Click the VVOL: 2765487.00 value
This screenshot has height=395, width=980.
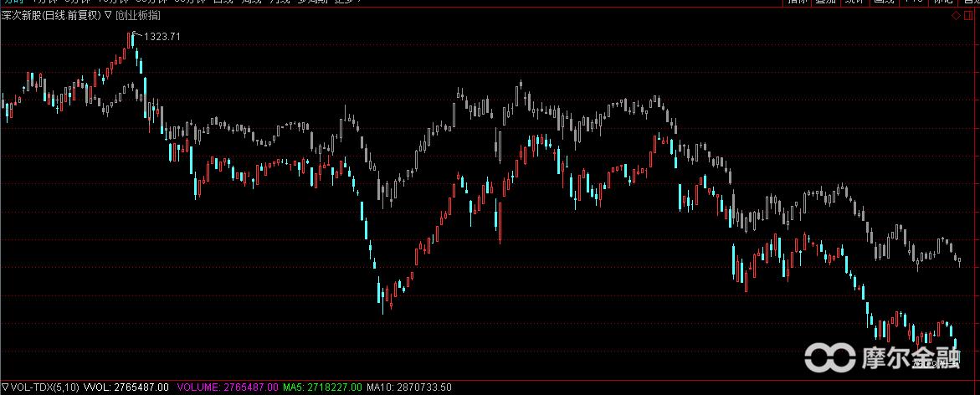pyautogui.click(x=126, y=387)
